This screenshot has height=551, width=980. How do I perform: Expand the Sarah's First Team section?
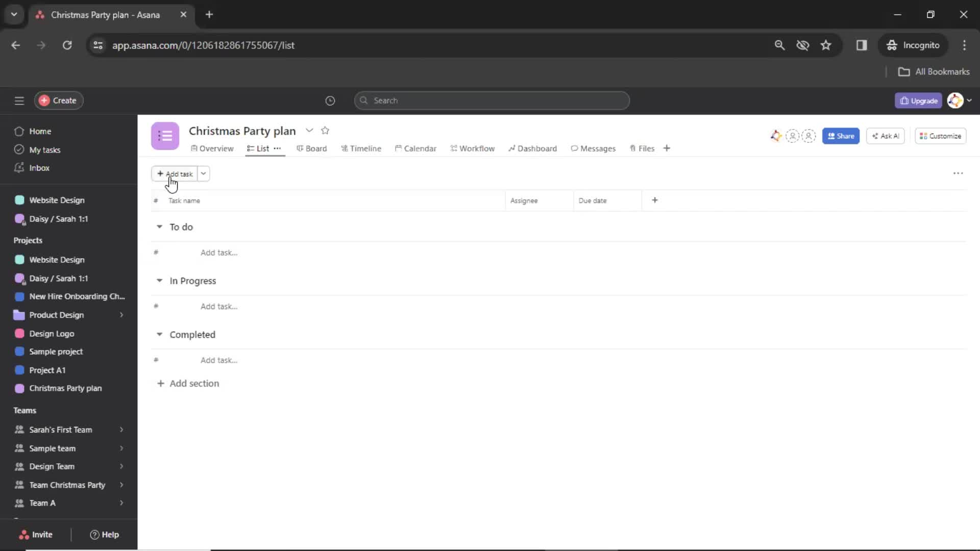121,429
